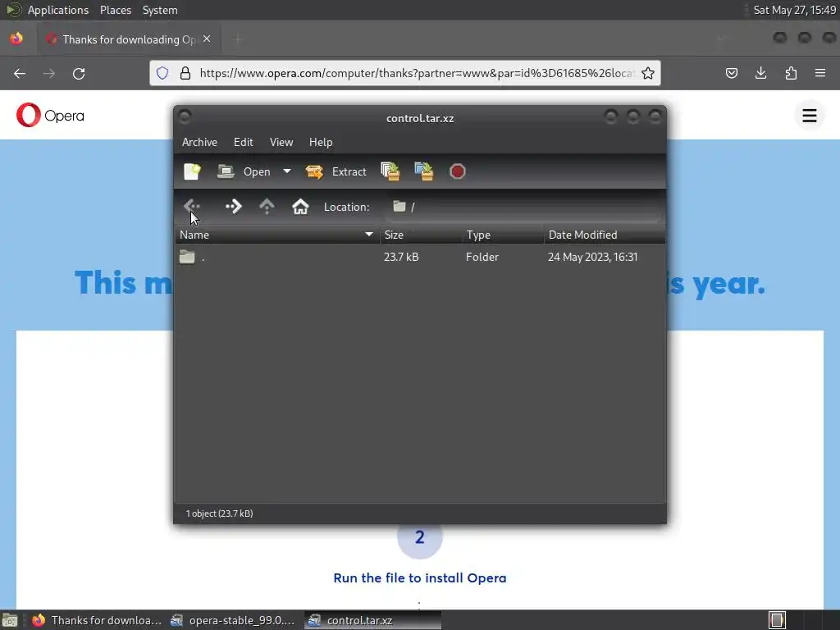The image size is (840, 630).
Task: Switch to the control.tar.xz taskbar window
Action: pyautogui.click(x=373, y=620)
